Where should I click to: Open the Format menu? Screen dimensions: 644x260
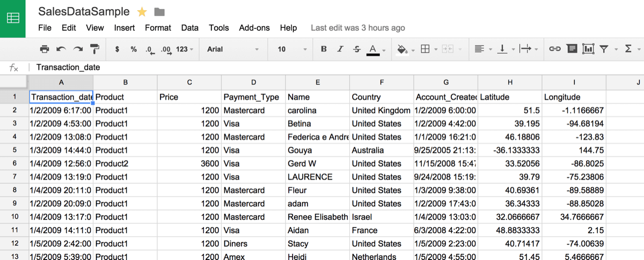point(158,28)
